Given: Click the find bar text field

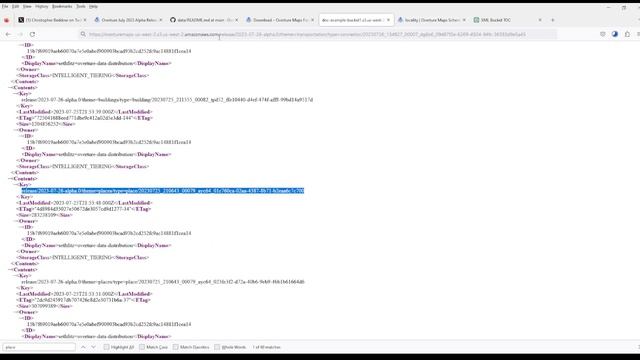Looking at the screenshot, I should coord(39,347).
